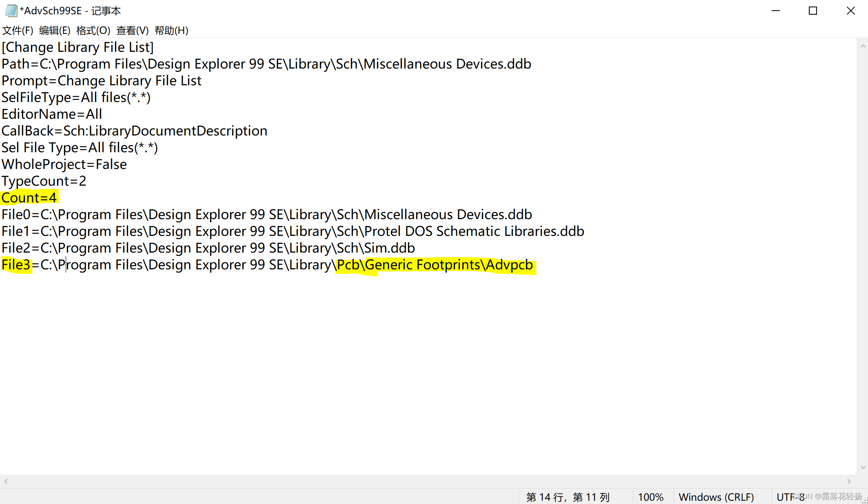Image resolution: width=868 pixels, height=504 pixels.
Task: Click the "SelFileType=All files(*.*)" line
Action: point(76,98)
